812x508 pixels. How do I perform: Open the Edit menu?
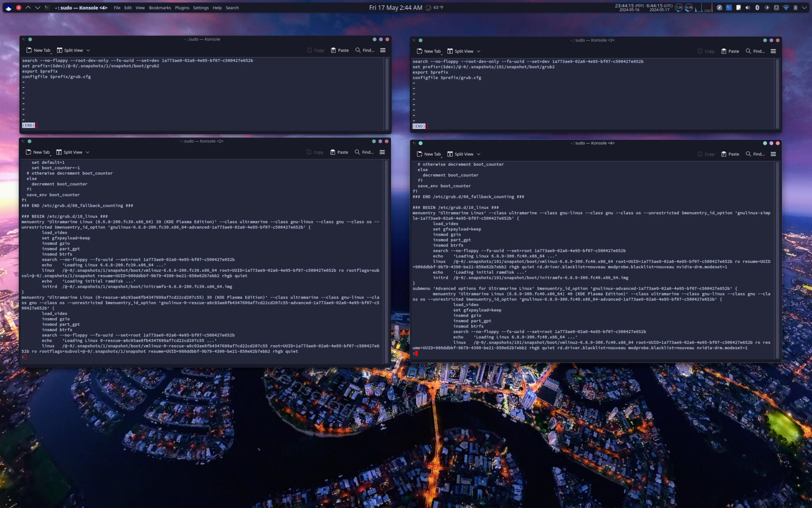click(128, 8)
